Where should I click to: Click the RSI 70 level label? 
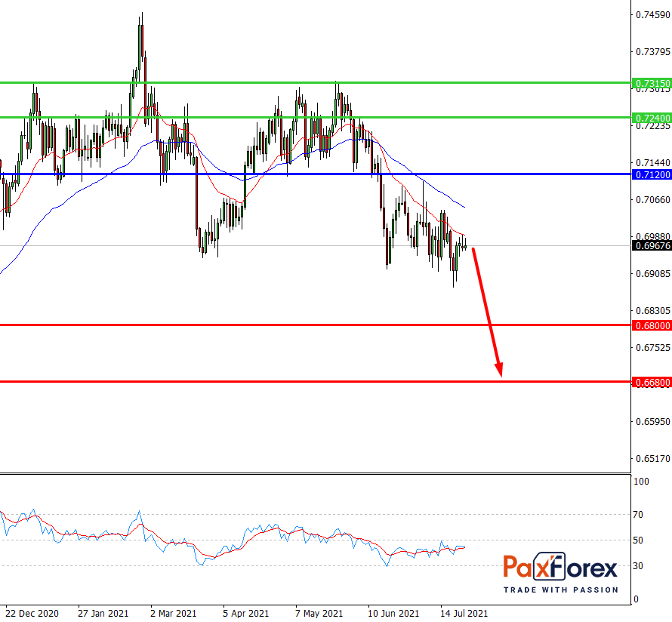(638, 515)
